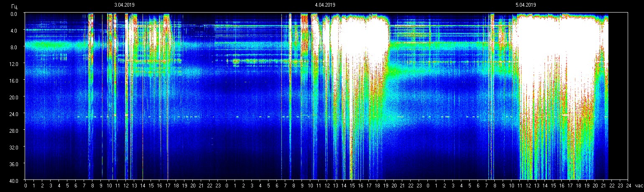Click the 4.0 Hz frequency axis label

click(x=14, y=30)
